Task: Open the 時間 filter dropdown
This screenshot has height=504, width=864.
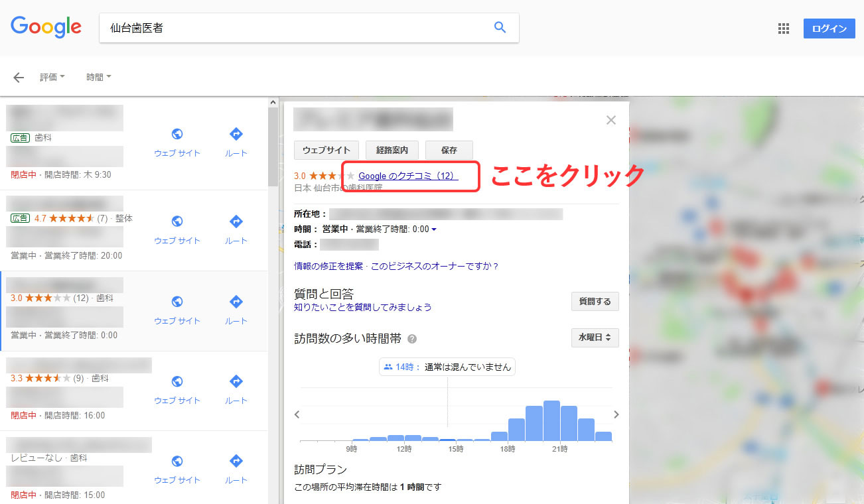Action: coord(99,77)
